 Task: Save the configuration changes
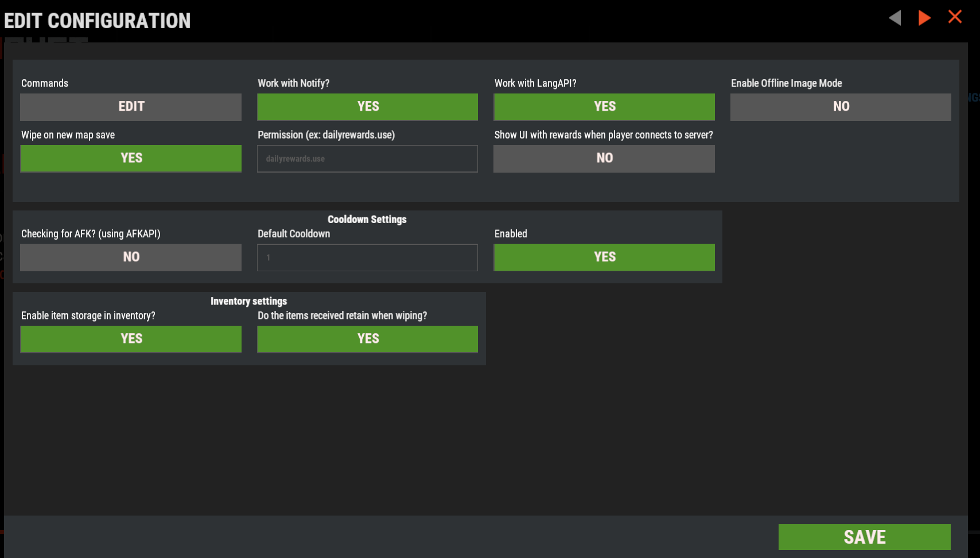point(864,537)
